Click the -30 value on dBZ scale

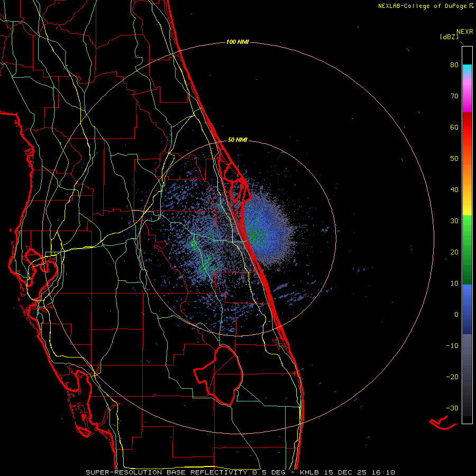click(x=452, y=408)
